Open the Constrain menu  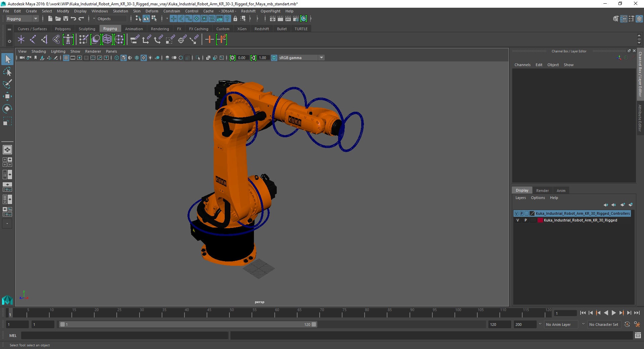pos(172,11)
